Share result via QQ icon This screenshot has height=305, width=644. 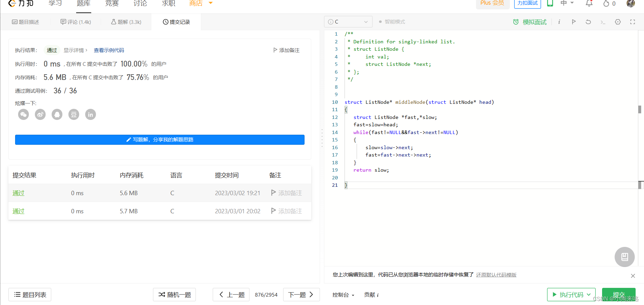(57, 115)
